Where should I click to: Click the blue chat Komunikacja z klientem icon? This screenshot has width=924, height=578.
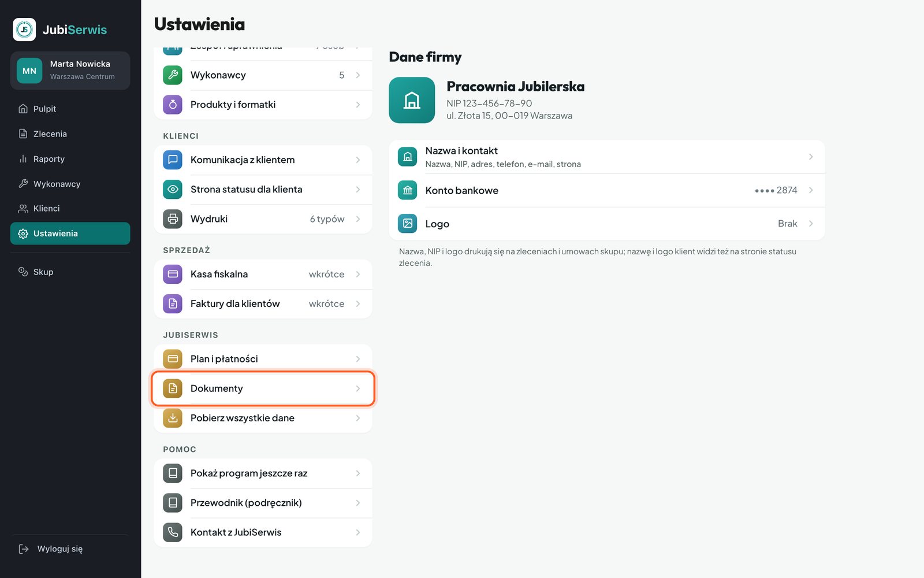pyautogui.click(x=173, y=160)
